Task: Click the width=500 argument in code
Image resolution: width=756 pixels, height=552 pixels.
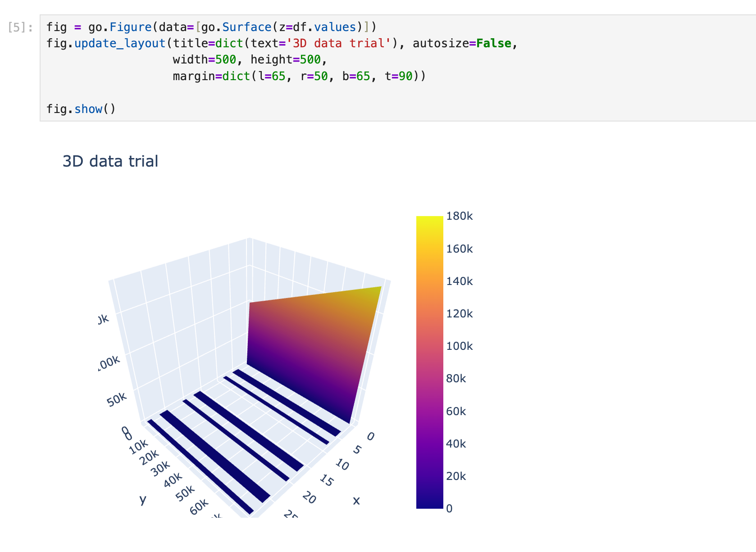Action: coord(204,60)
